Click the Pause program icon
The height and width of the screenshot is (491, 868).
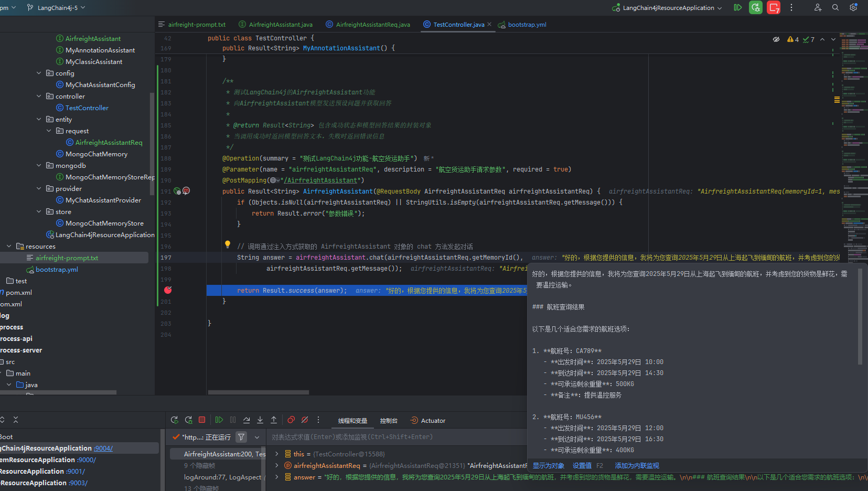click(233, 420)
